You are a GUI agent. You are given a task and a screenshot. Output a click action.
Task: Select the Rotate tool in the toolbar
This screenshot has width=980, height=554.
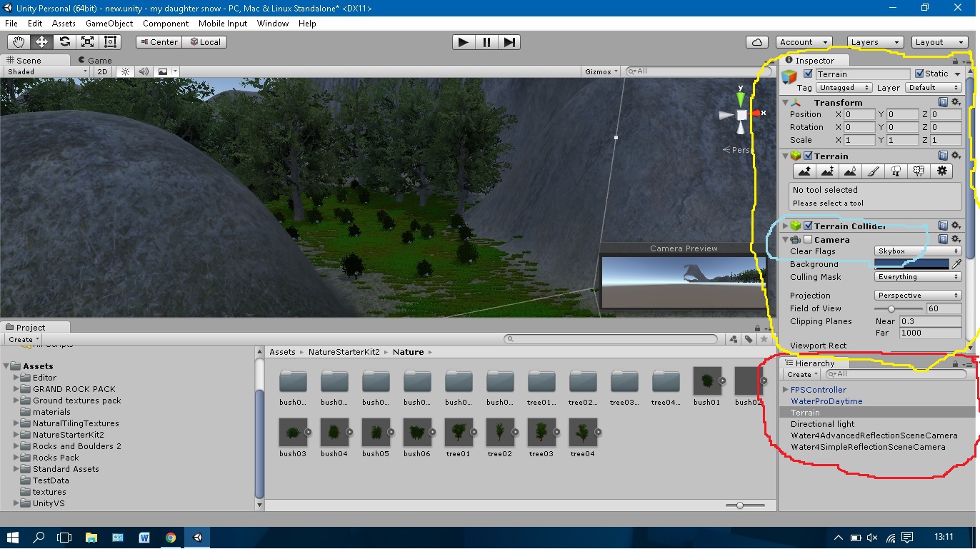coord(64,41)
